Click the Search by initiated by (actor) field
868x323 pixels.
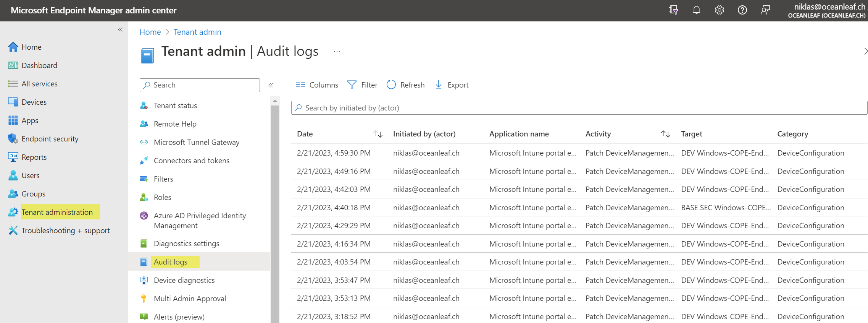click(x=579, y=108)
